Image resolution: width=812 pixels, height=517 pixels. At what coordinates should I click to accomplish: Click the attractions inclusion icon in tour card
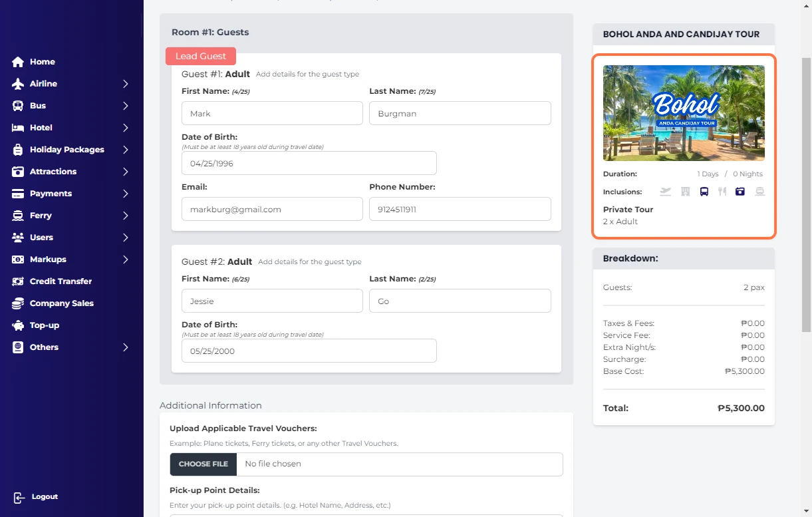pos(740,192)
